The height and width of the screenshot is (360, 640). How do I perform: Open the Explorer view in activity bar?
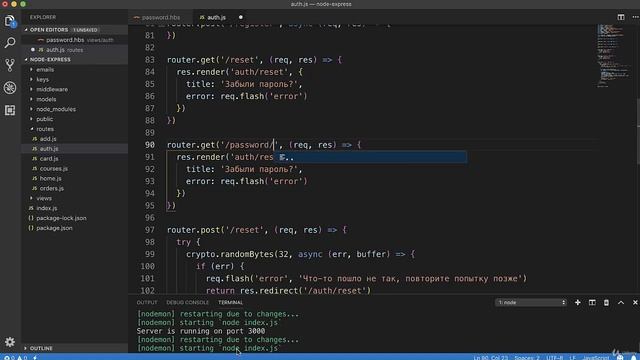point(10,21)
